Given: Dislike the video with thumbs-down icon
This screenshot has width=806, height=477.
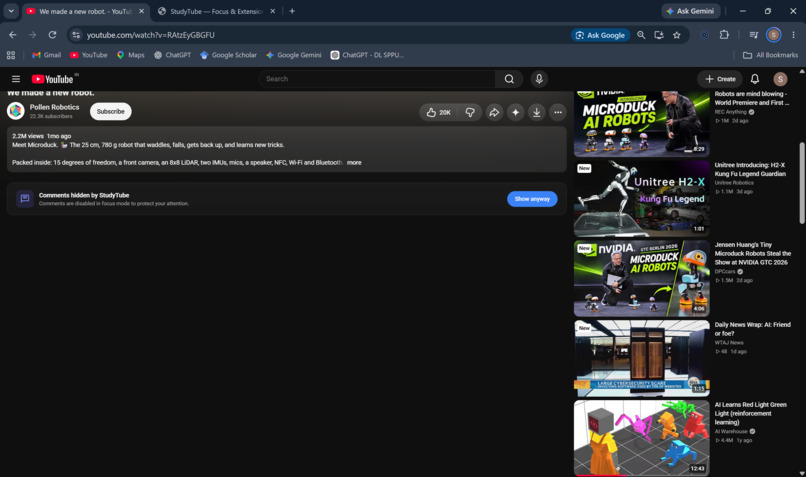Looking at the screenshot, I should [x=470, y=112].
